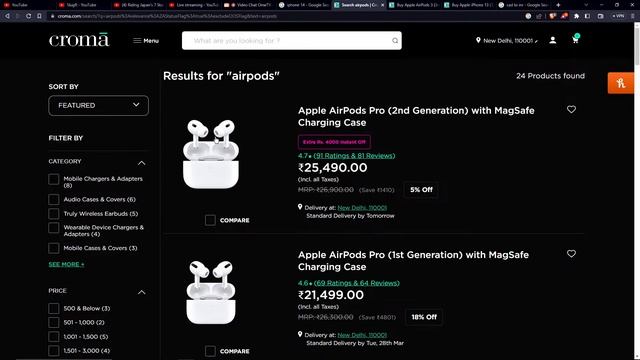This screenshot has height=360, width=640.
Task: Open 91 Ratings & 81 Reviews link
Action: 354,156
